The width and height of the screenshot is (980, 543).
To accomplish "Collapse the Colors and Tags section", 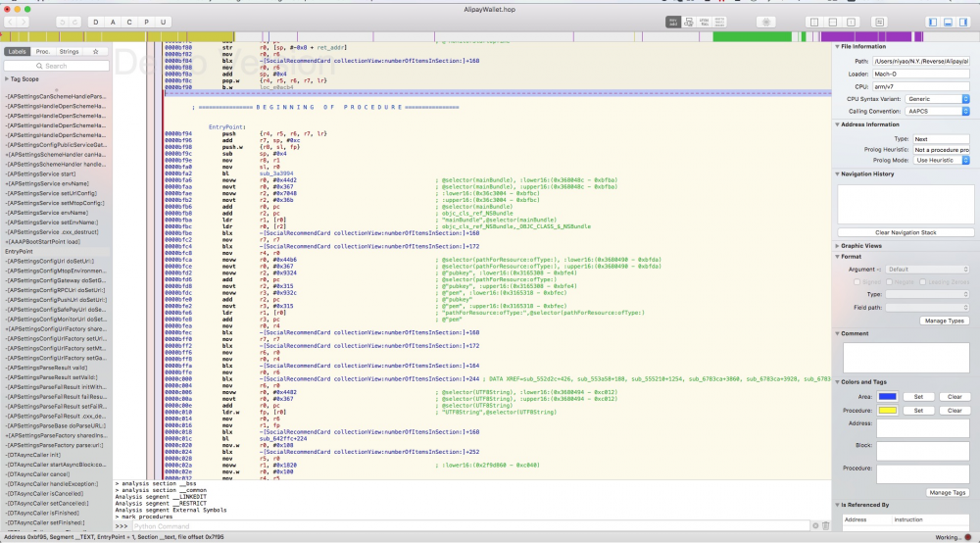I will [x=838, y=382].
